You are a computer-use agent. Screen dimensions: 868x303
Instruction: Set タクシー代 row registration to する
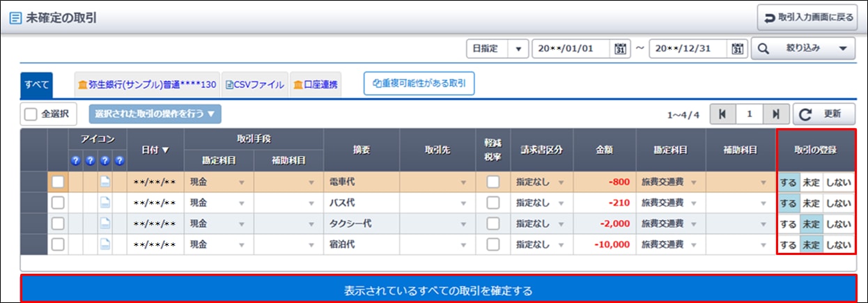click(x=788, y=224)
